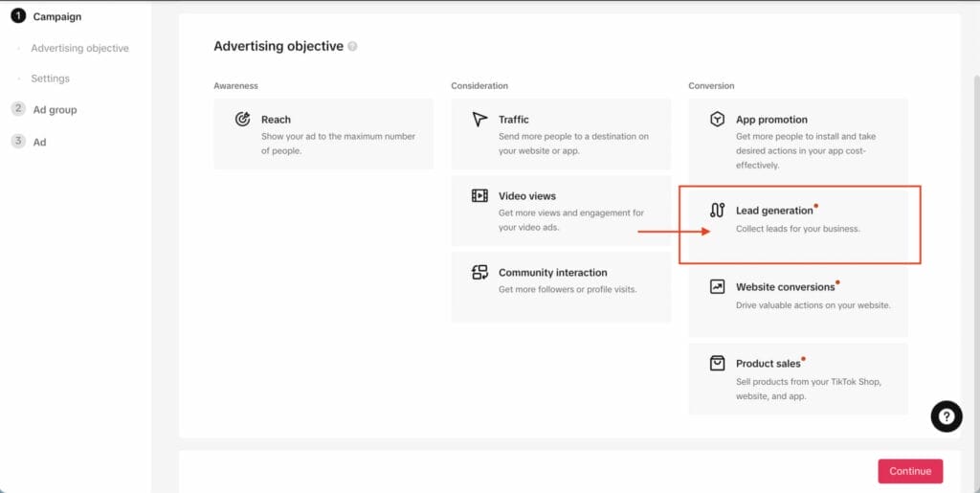Screen dimensions: 980x493
Task: Go to the Ad group step
Action: tap(55, 109)
